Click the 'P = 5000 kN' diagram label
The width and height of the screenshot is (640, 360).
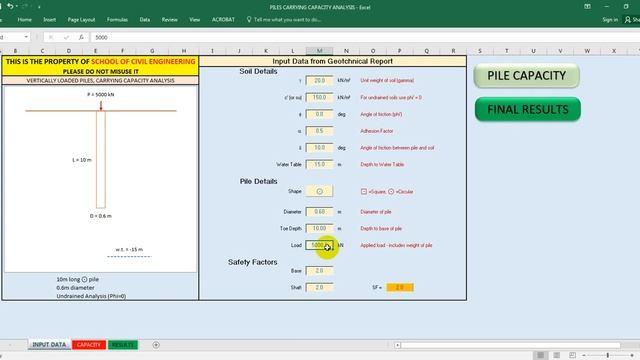pos(101,94)
